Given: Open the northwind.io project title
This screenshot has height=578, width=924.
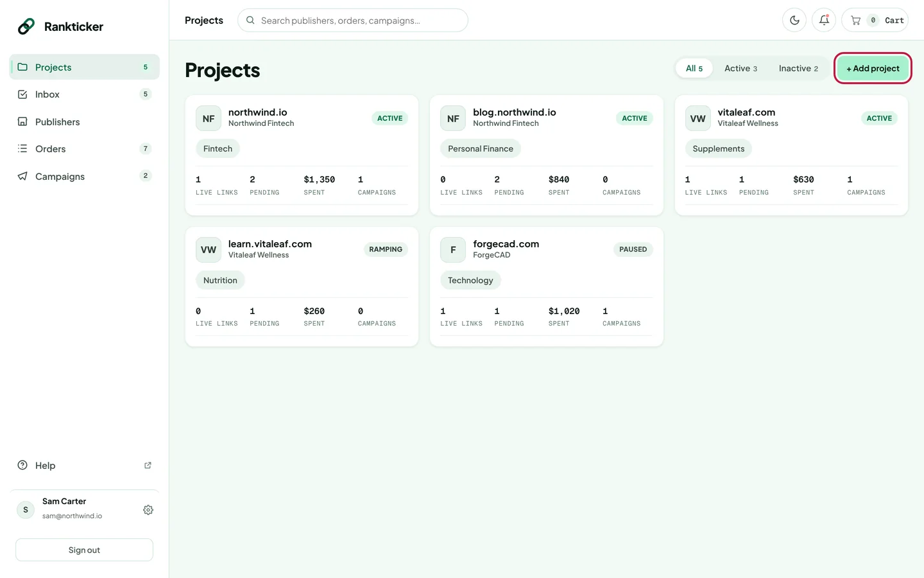Looking at the screenshot, I should [257, 112].
